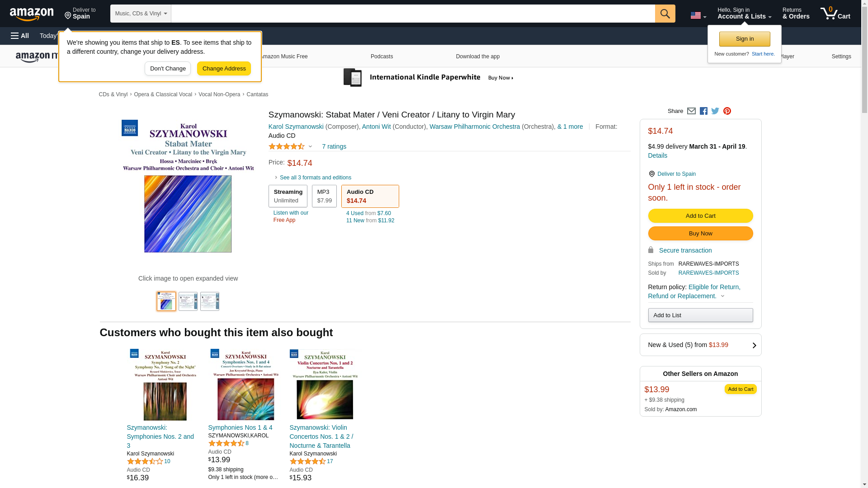Share product on Twitter

(715, 111)
